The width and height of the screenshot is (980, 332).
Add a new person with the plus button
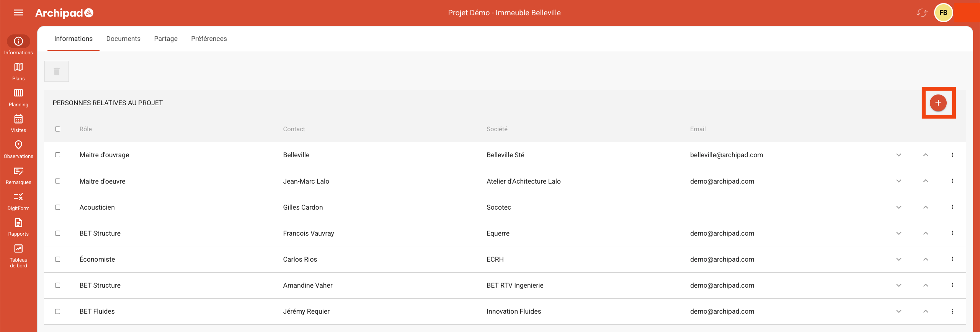[938, 103]
